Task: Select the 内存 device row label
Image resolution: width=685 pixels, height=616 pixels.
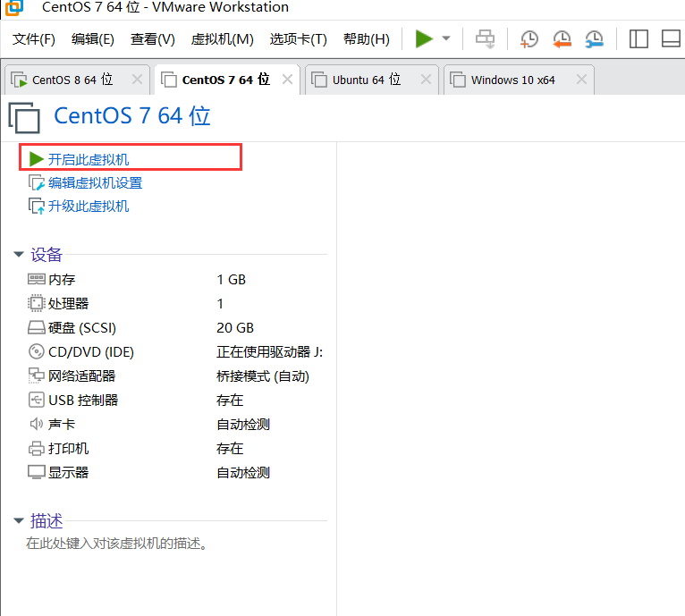Action: pyautogui.click(x=62, y=280)
